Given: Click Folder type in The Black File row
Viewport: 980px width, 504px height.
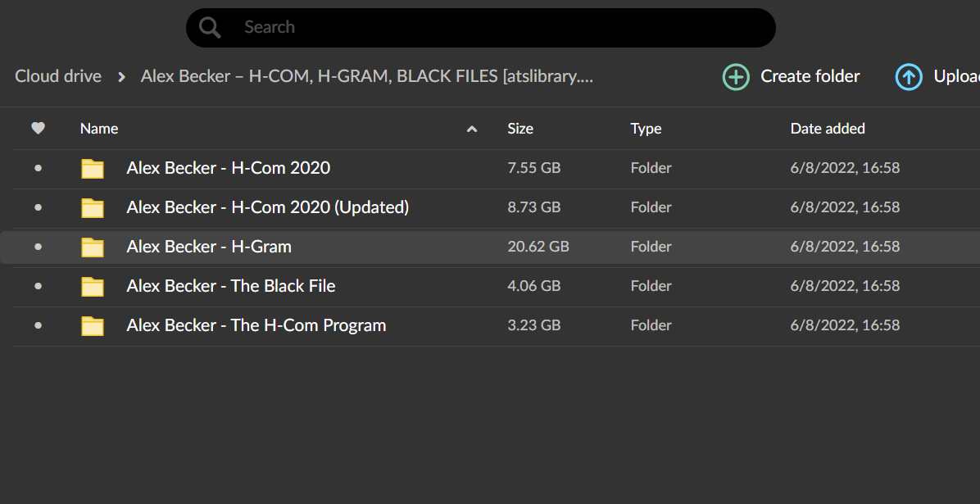Looking at the screenshot, I should coord(651,286).
